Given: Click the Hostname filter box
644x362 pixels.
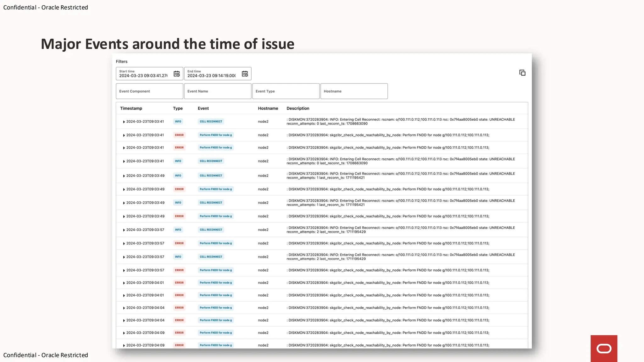Looking at the screenshot, I should [x=354, y=91].
